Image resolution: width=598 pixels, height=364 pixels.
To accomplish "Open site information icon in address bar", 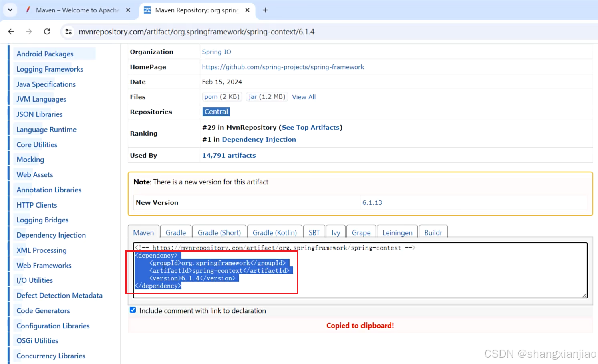I will pyautogui.click(x=69, y=32).
